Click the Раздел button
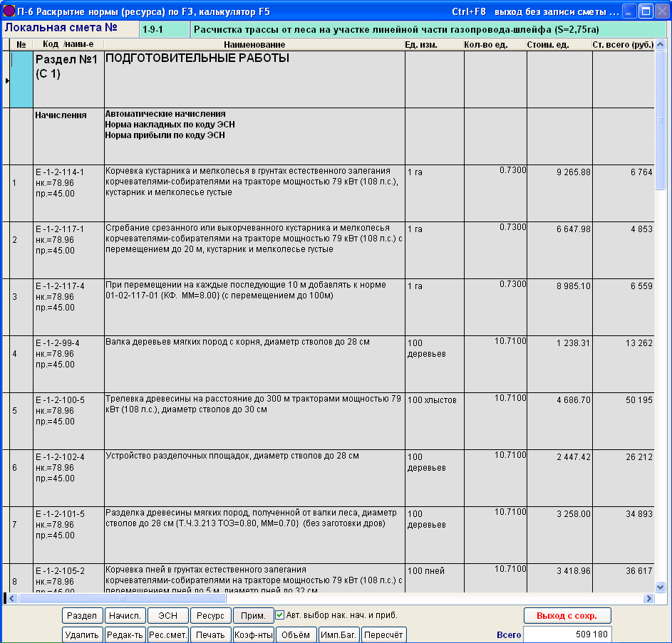672x643 pixels. (82, 615)
